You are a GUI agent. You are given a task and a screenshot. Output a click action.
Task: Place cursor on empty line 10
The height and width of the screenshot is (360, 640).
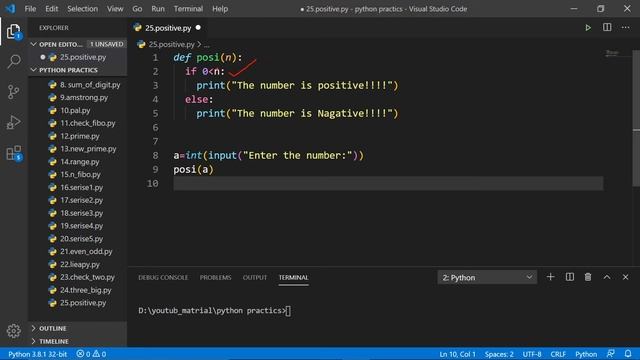[388, 183]
